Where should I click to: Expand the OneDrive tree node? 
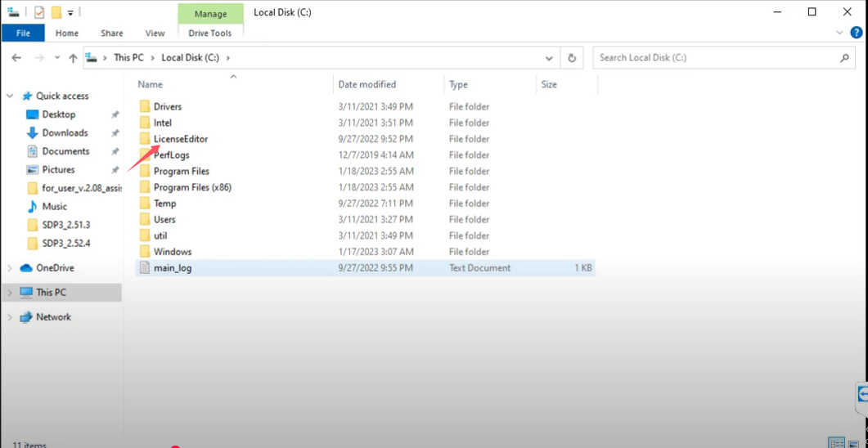coord(10,268)
